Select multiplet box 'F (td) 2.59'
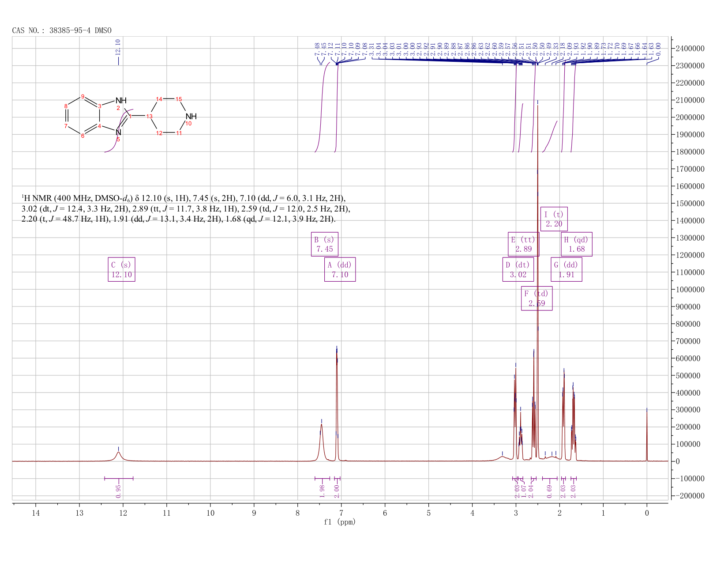 (537, 299)
